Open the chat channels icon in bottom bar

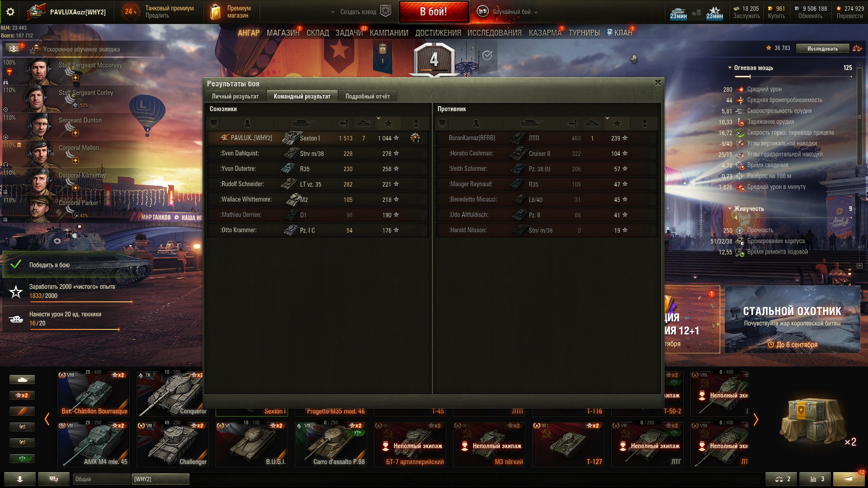coord(54,479)
